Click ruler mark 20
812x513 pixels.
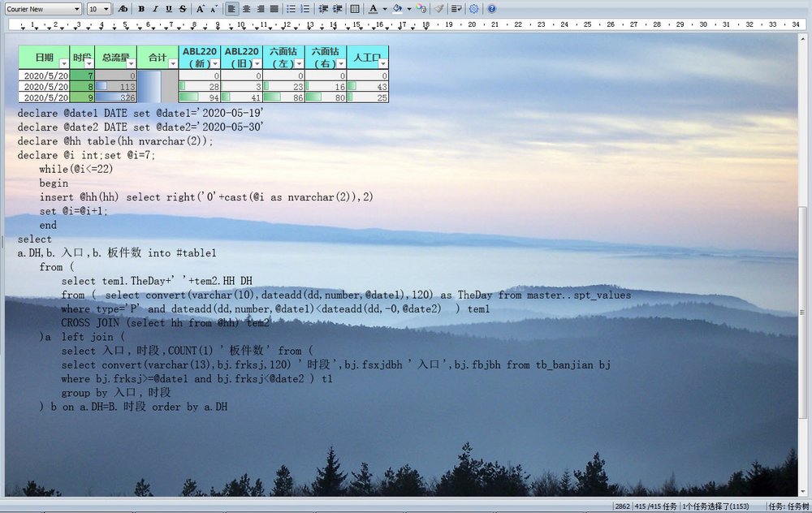472,24
